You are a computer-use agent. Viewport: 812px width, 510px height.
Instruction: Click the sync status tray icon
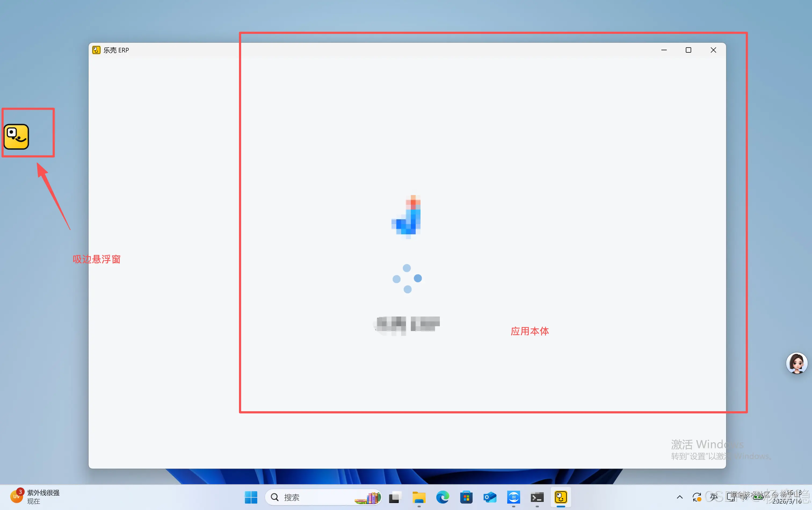click(x=697, y=497)
